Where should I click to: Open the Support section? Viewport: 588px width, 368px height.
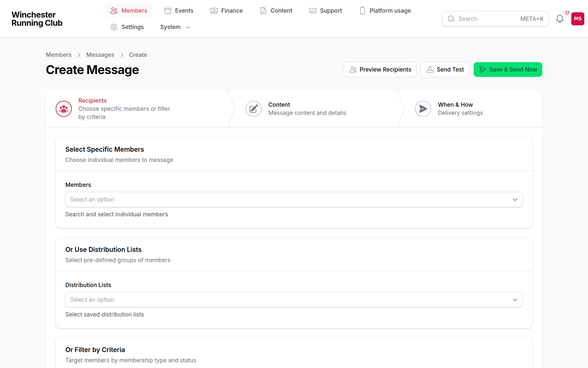325,11
